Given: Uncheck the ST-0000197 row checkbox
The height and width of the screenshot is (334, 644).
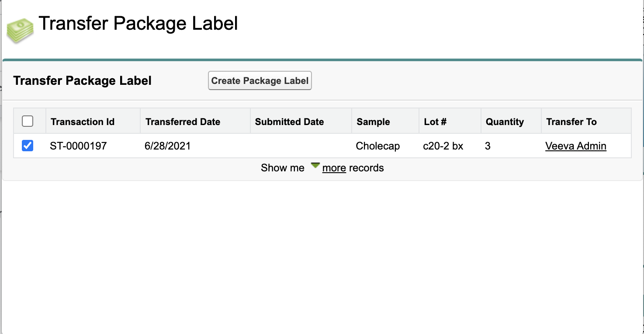Looking at the screenshot, I should (28, 146).
